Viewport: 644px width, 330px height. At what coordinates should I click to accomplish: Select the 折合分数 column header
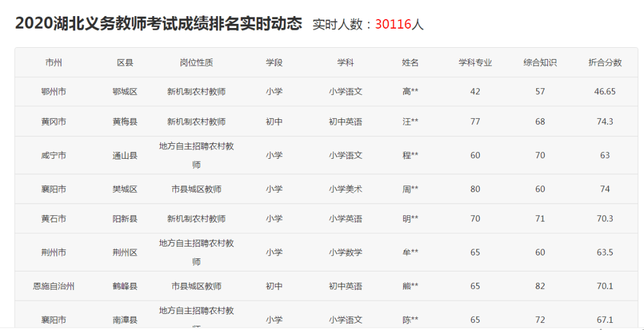coord(605,63)
